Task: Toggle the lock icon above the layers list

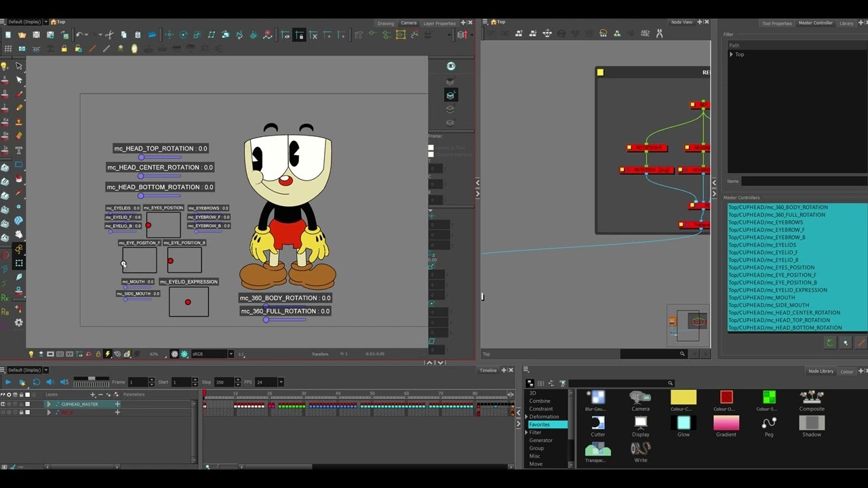Action: tap(21, 394)
